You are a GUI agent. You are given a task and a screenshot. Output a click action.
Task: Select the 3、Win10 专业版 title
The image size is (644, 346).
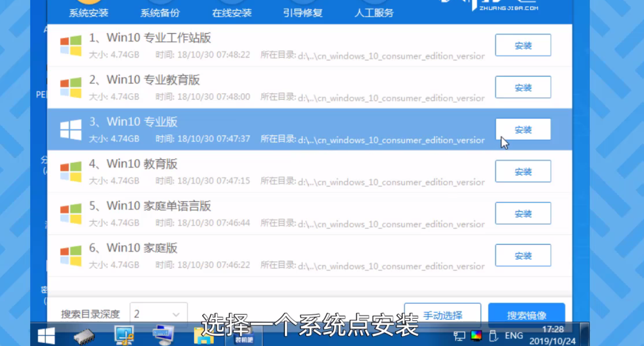(133, 122)
